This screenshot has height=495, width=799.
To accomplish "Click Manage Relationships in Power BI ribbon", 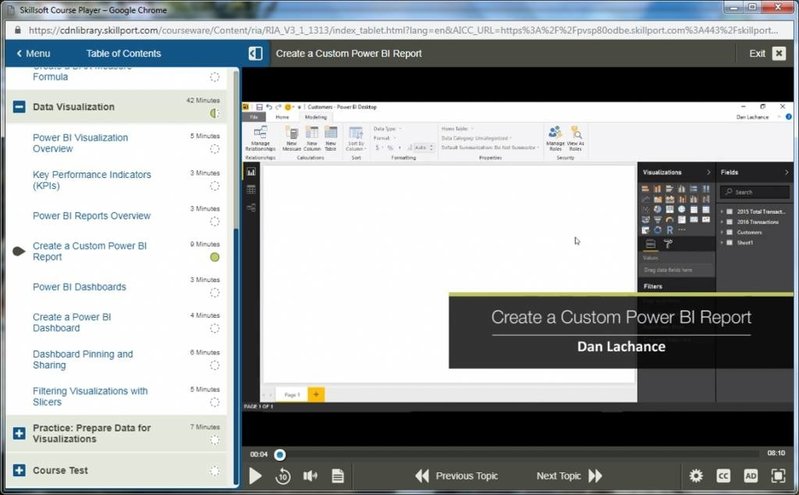I will pyautogui.click(x=260, y=139).
